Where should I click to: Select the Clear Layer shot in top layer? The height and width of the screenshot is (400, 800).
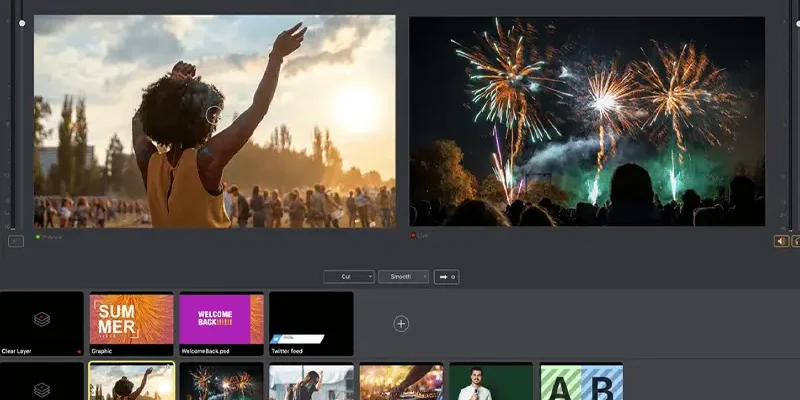tap(42, 323)
